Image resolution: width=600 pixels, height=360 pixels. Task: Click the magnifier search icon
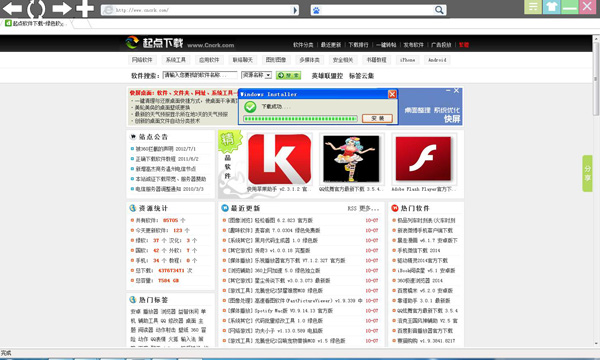coord(439,10)
